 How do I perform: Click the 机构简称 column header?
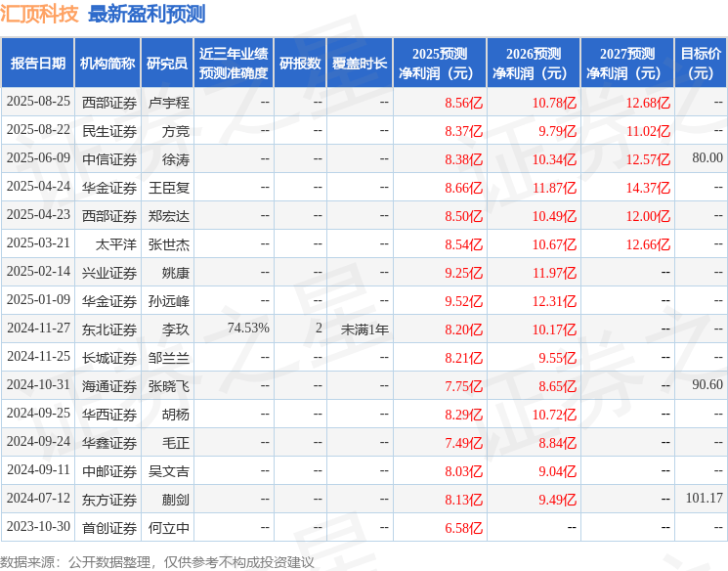(107, 63)
